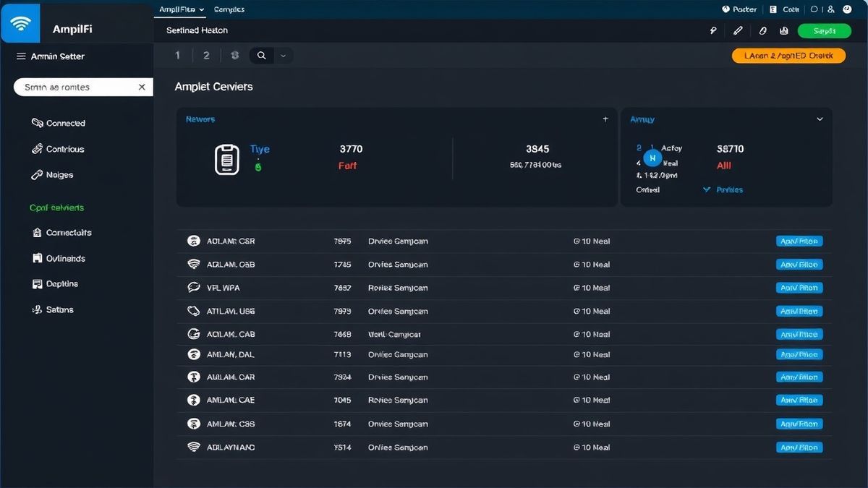
Task: Click the Amplet Cerviers heading
Action: click(214, 87)
